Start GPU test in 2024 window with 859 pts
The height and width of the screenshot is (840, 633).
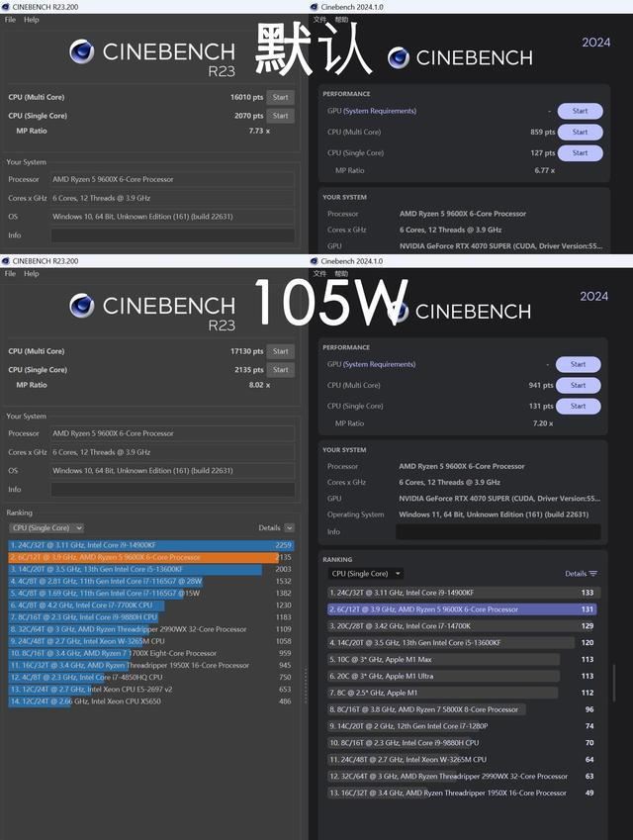click(x=580, y=111)
